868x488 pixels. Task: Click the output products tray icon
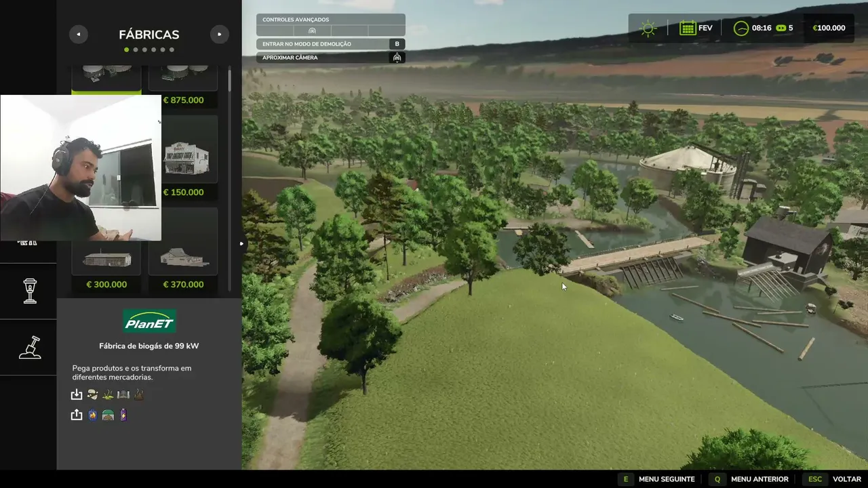(77, 415)
